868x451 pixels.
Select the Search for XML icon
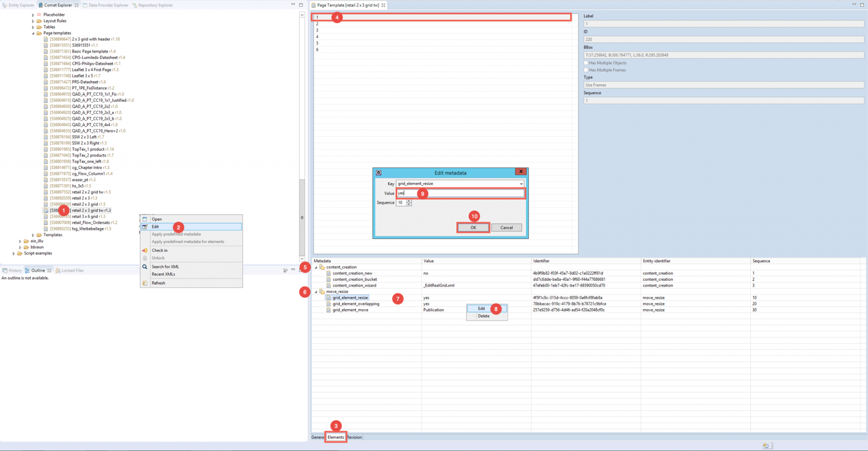145,266
